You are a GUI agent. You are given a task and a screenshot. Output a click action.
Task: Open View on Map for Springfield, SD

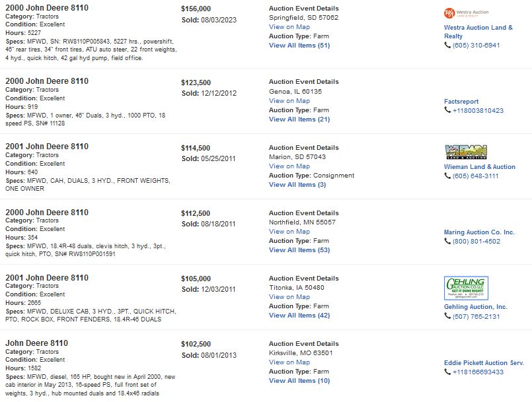pyautogui.click(x=289, y=27)
